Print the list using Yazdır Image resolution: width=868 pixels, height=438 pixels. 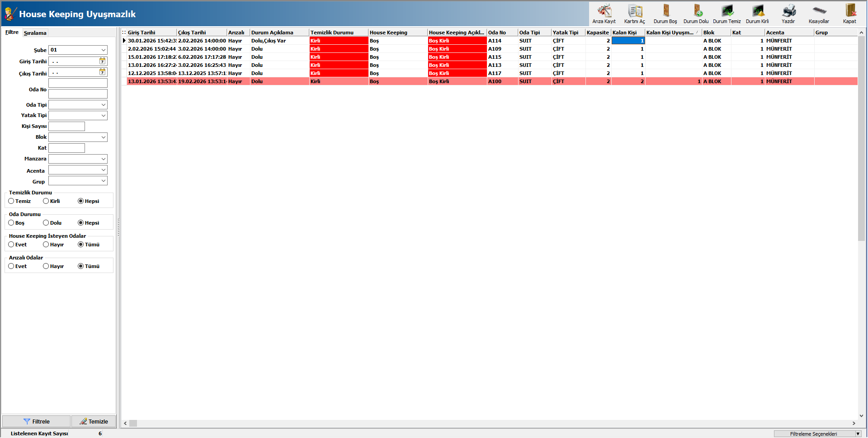coord(788,14)
